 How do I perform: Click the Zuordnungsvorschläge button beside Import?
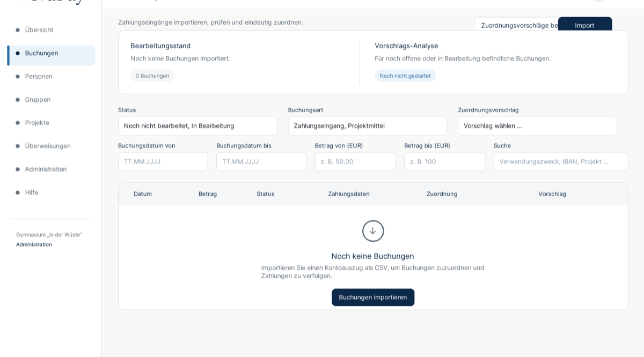pyautogui.click(x=516, y=25)
